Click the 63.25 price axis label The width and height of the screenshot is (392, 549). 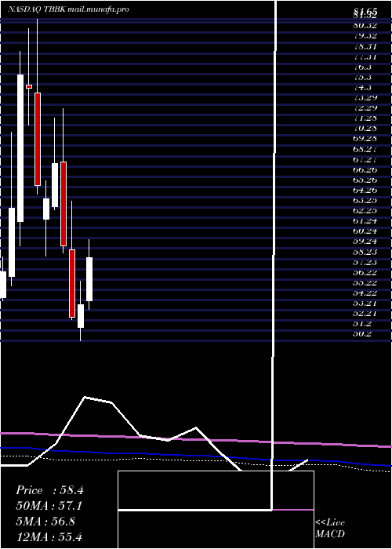click(365, 201)
